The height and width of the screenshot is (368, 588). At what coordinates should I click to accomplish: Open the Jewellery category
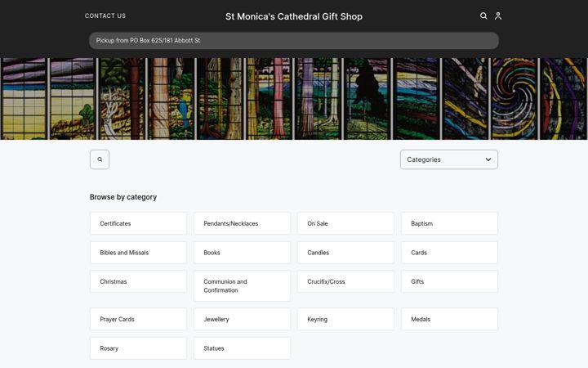coord(242,319)
